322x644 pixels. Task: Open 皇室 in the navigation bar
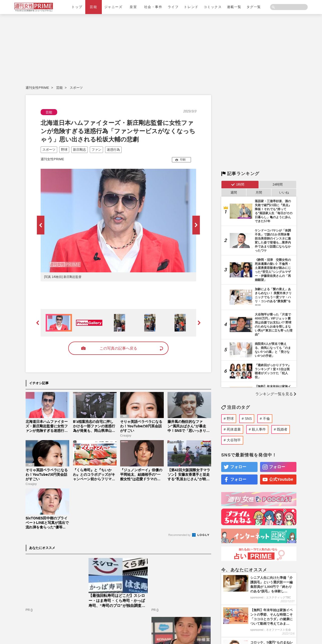click(x=133, y=7)
